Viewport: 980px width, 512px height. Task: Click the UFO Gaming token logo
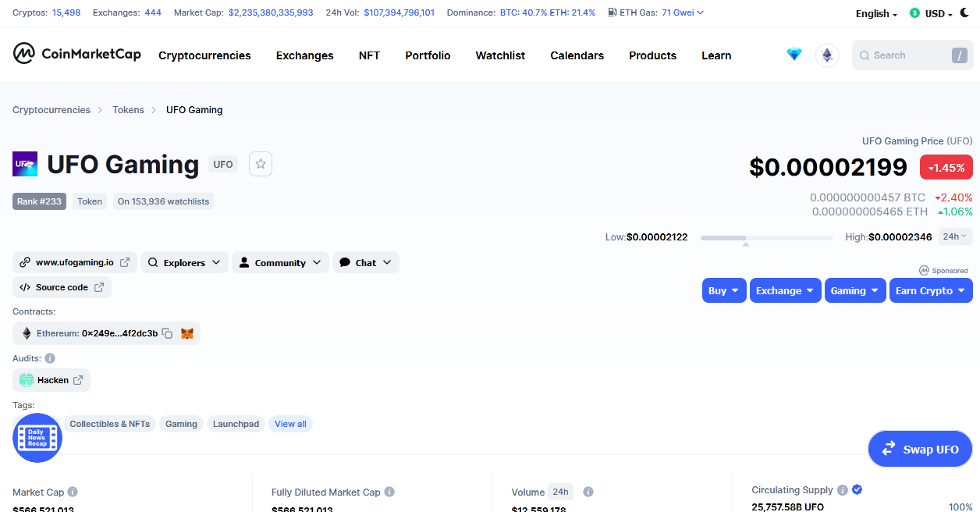pos(25,164)
